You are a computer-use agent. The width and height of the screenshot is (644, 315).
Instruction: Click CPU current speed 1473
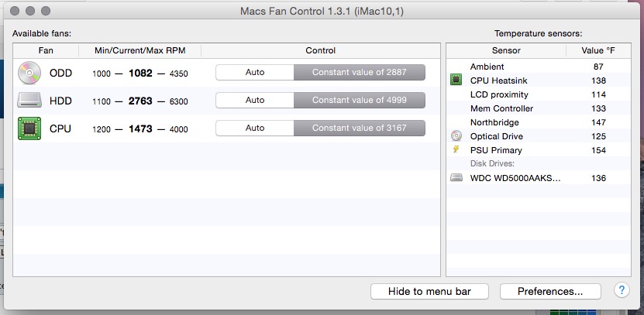point(140,128)
